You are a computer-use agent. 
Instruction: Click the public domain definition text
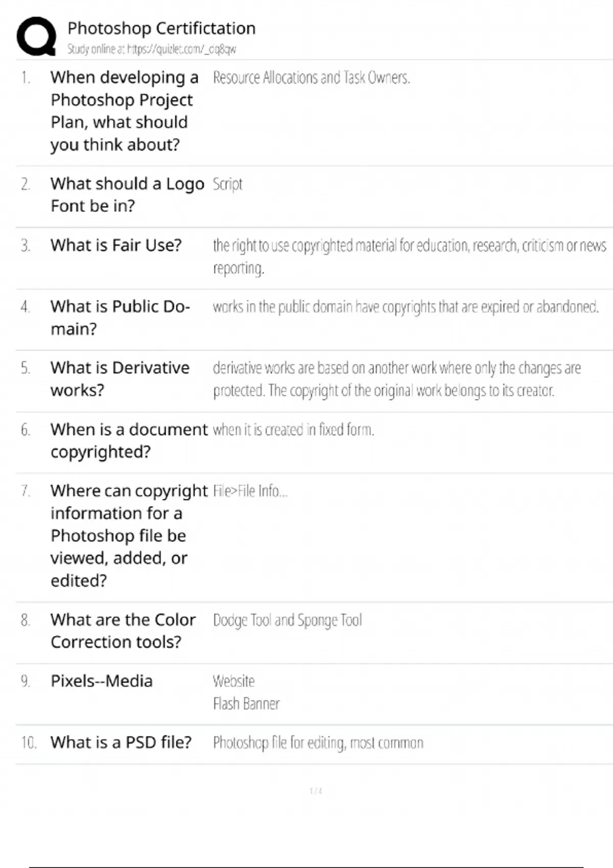[x=406, y=307]
